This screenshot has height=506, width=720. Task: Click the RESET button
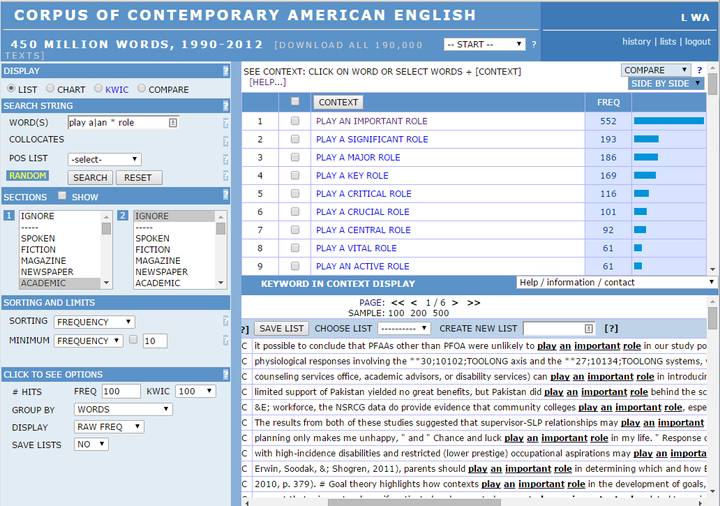(x=139, y=178)
